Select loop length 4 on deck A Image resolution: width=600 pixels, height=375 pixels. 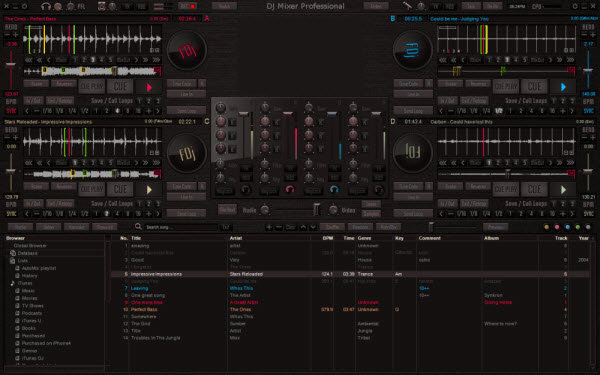coord(117,111)
